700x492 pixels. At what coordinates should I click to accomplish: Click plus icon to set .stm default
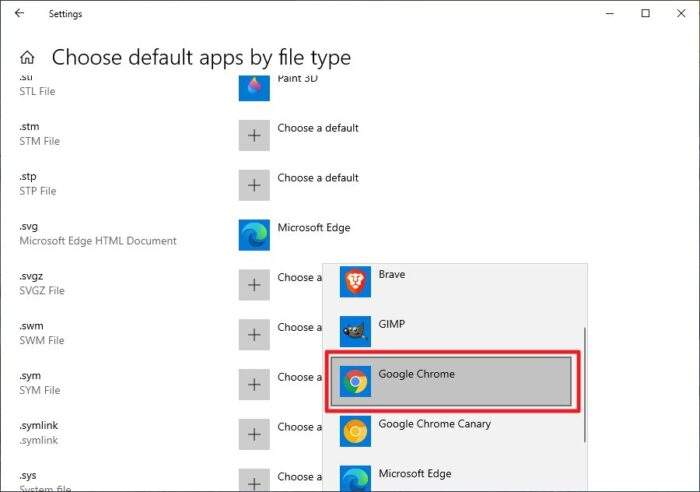pos(254,135)
